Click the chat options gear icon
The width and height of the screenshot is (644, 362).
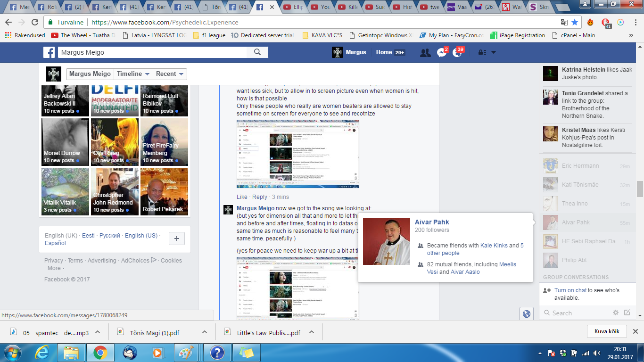pos(615,313)
